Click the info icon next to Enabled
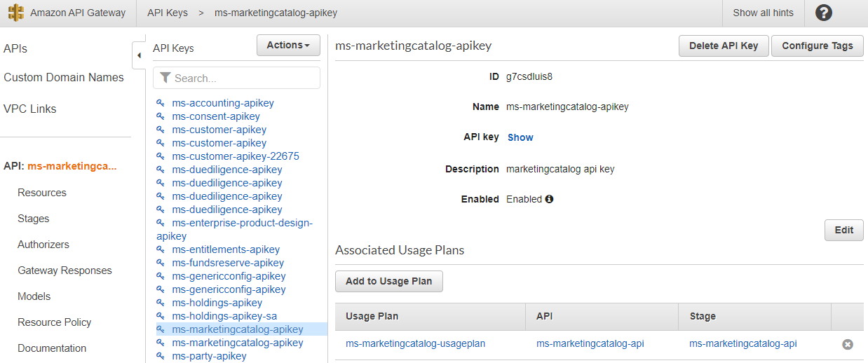 [x=549, y=199]
